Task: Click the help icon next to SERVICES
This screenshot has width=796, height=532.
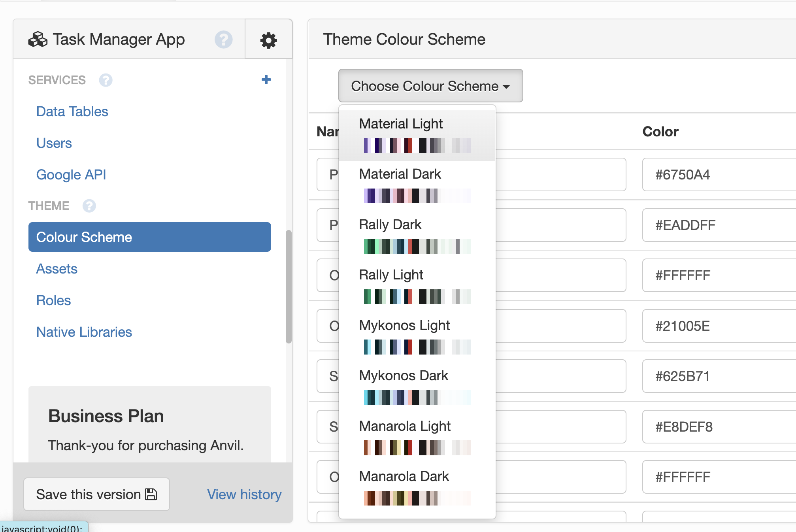Action: (106, 80)
